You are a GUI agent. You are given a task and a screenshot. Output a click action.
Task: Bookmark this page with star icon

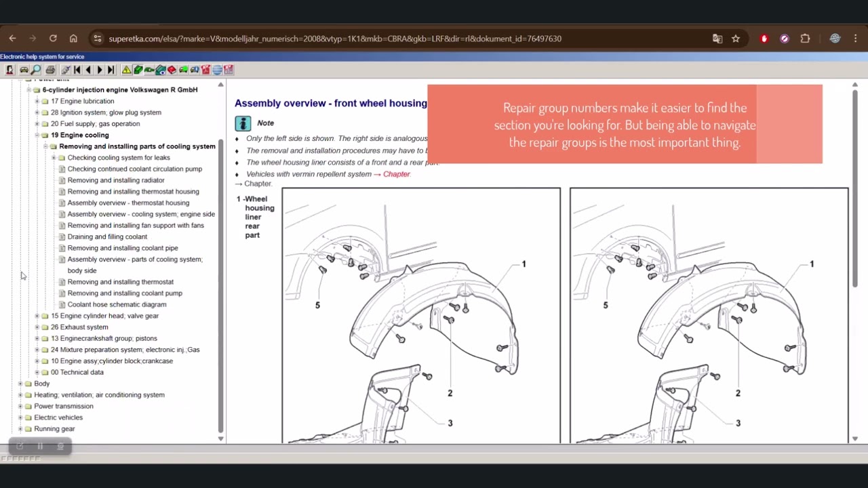736,39
